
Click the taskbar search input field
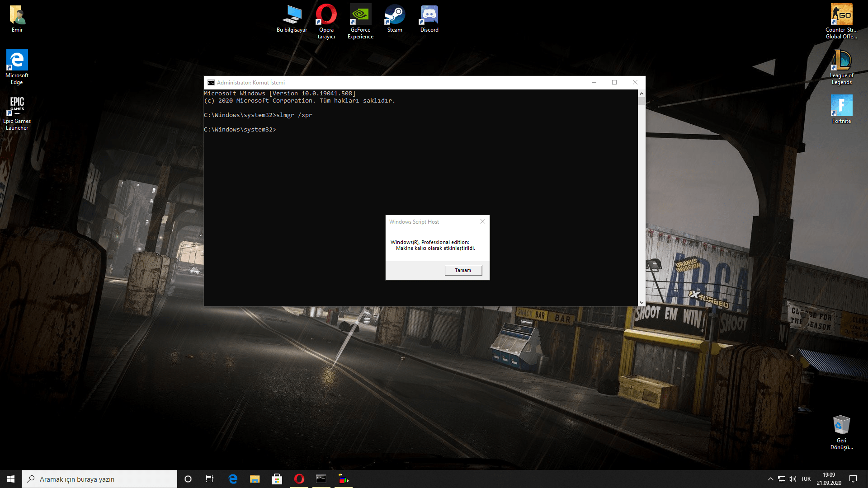99,479
